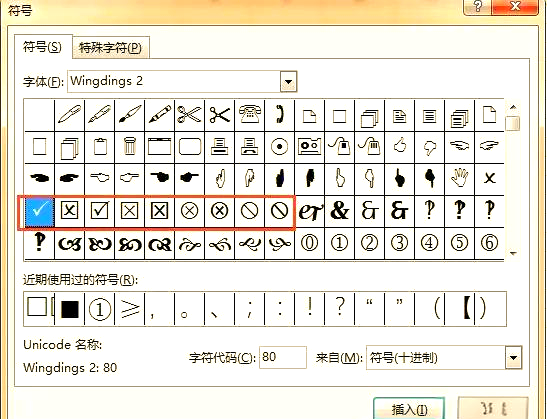Select recent greater-than-or-equal symbol

129,309
